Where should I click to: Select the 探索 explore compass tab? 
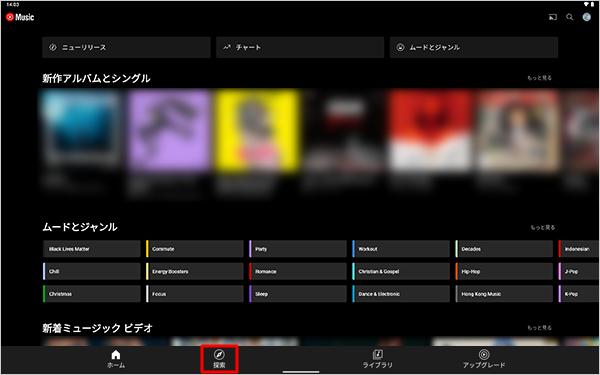(219, 359)
